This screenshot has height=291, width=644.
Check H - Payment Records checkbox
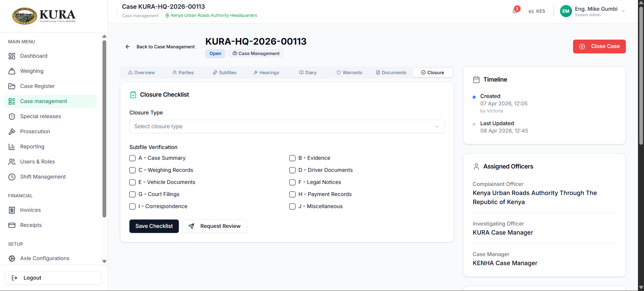click(x=292, y=194)
